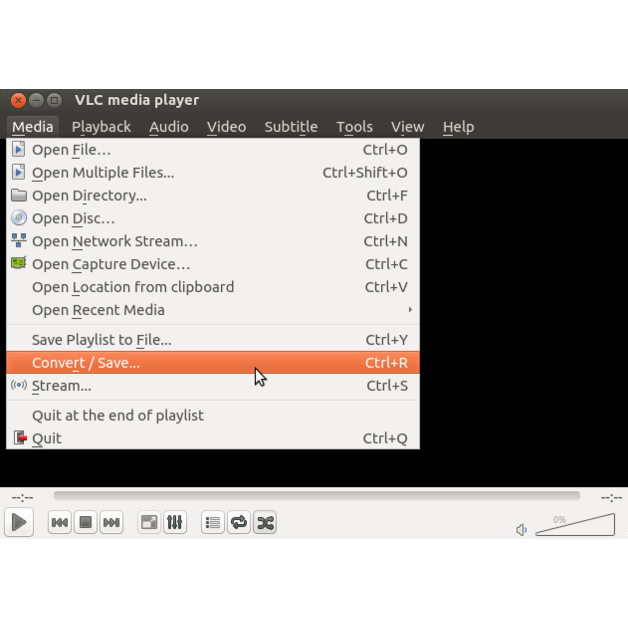
Task: Click the Ctrl+D shortcut text
Action: (385, 218)
